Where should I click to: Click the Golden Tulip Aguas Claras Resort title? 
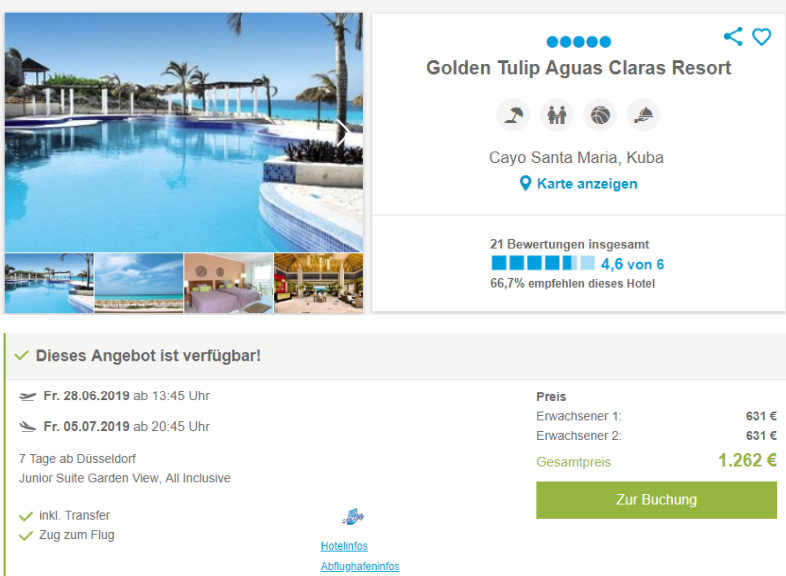pyautogui.click(x=578, y=68)
